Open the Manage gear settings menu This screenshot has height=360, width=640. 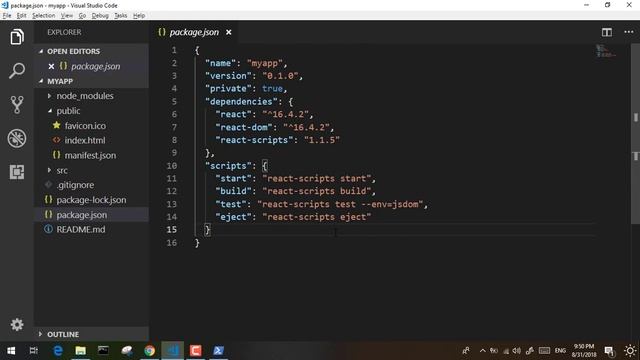click(17, 324)
